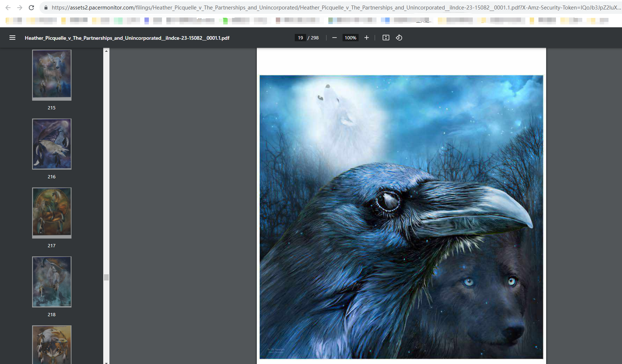
Task: Click the raven and wolf page image
Action: pyautogui.click(x=401, y=217)
